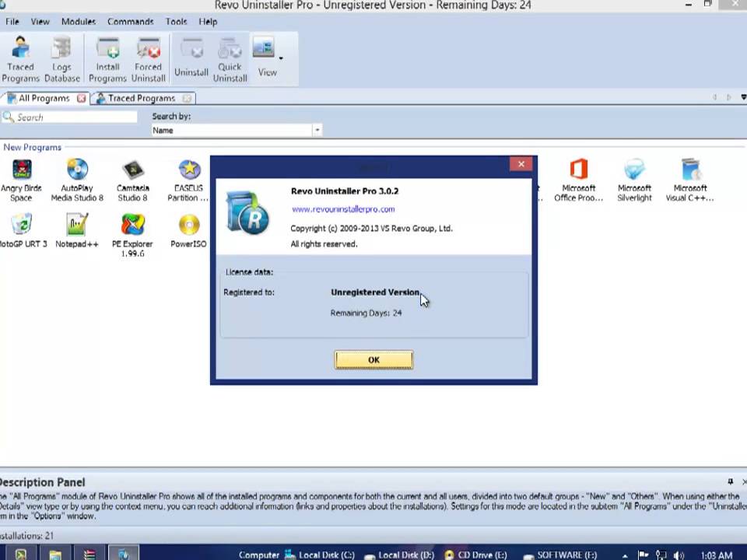
Task: Click the Revo Uninstaller taskbar button
Action: [124, 554]
